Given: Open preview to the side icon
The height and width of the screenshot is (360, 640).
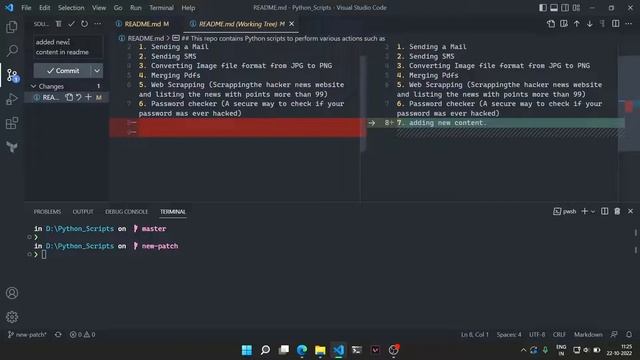Looking at the screenshot, I should 564,24.
